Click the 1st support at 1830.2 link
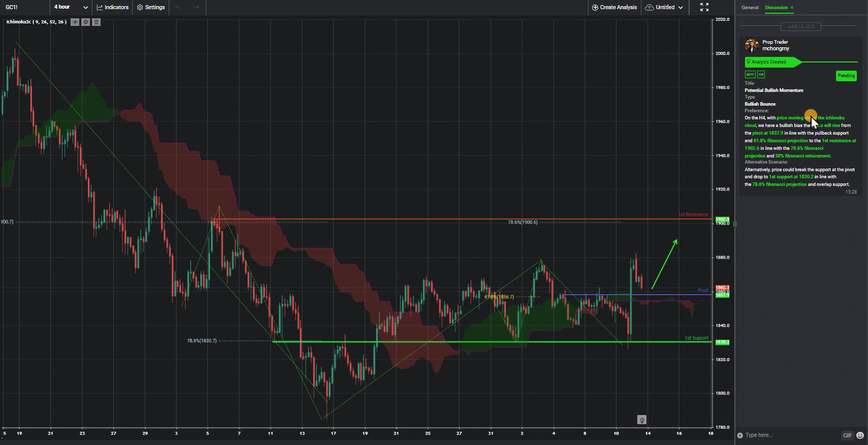This screenshot has width=868, height=445. [791, 177]
